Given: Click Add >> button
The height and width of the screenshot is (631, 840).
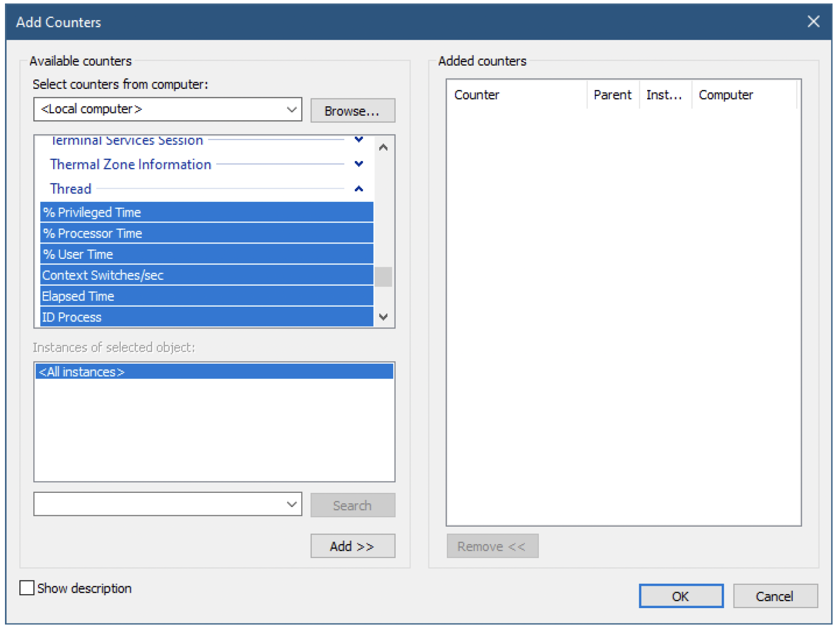Looking at the screenshot, I should [352, 546].
